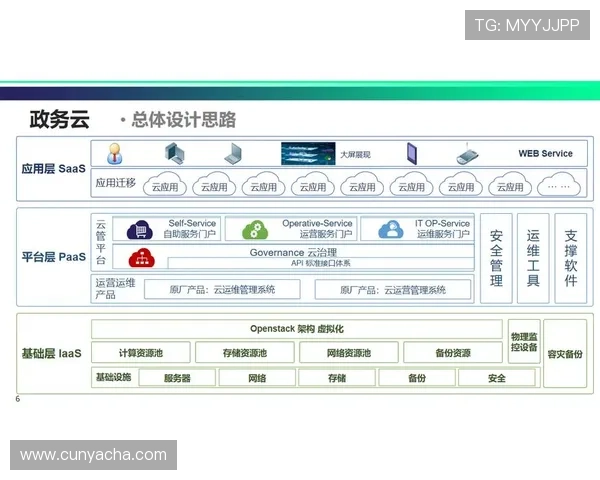Click the 安全管理 vertical box
This screenshot has height=480, width=600.
coord(496,258)
